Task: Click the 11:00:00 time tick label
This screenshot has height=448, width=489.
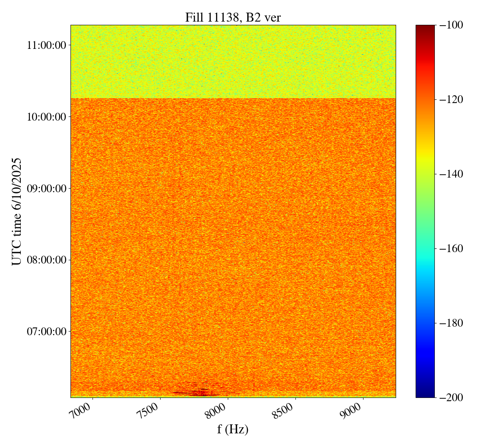Action: click(46, 45)
